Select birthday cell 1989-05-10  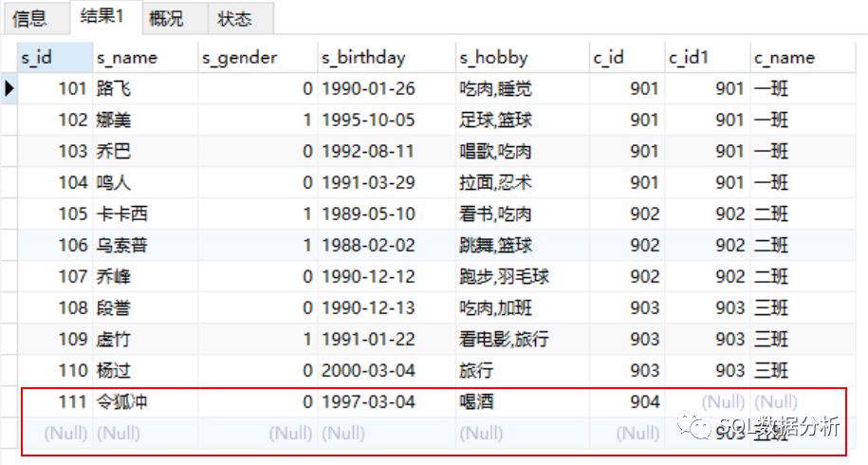point(386,214)
